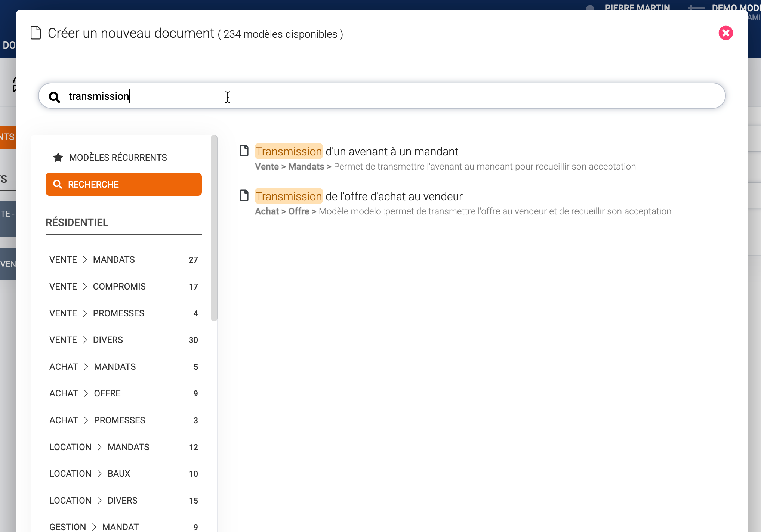
Task: Click the document icon beside the dialog title
Action: 36,33
